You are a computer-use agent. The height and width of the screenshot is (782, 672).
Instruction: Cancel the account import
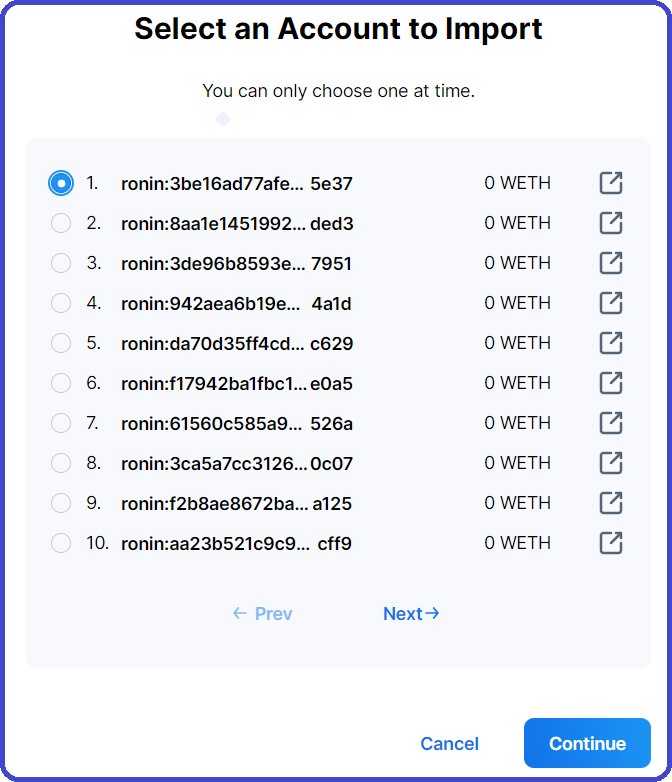[449, 744]
